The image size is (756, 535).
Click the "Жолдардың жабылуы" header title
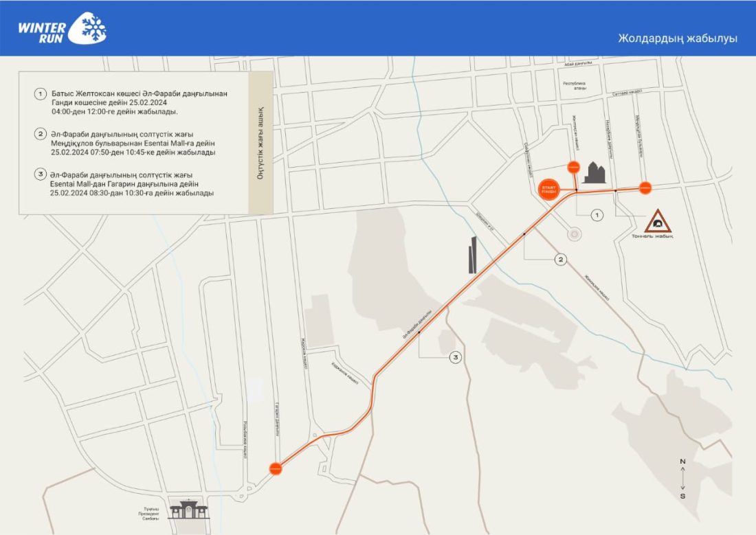pyautogui.click(x=677, y=38)
